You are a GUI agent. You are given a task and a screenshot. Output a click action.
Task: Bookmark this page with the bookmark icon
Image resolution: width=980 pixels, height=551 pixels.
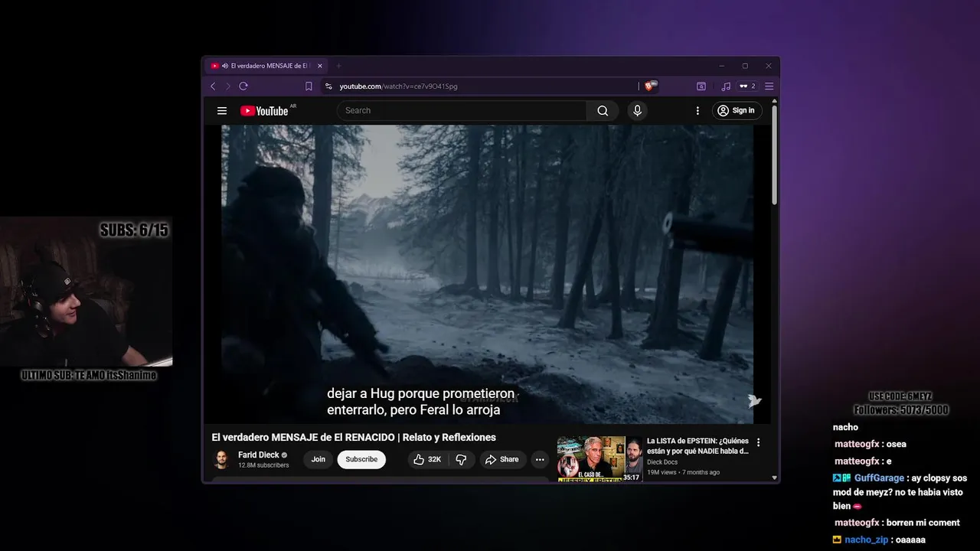pyautogui.click(x=309, y=86)
